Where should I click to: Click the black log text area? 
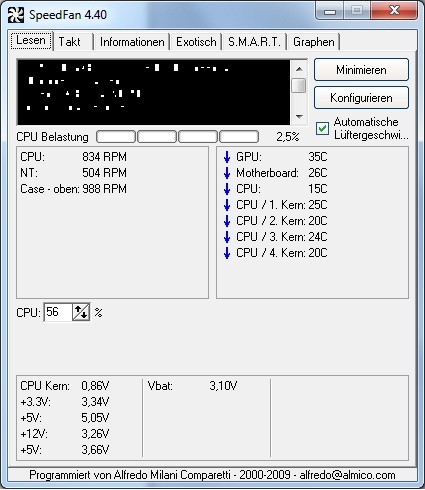(x=154, y=92)
